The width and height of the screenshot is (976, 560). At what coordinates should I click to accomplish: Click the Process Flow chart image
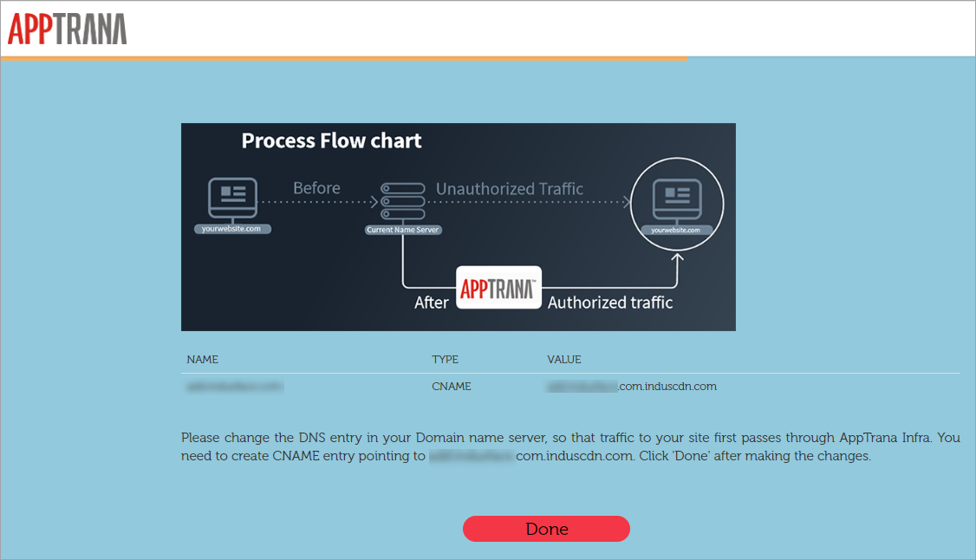(459, 227)
